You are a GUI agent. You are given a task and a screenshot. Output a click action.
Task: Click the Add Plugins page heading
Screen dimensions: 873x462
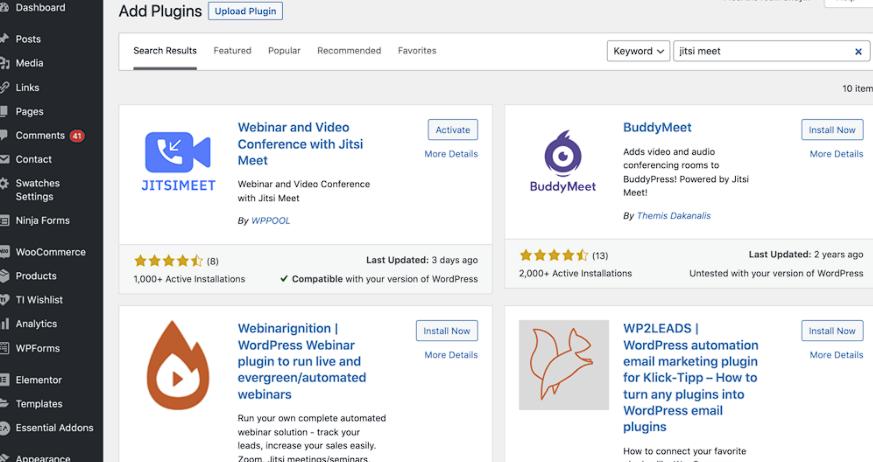pyautogui.click(x=160, y=11)
